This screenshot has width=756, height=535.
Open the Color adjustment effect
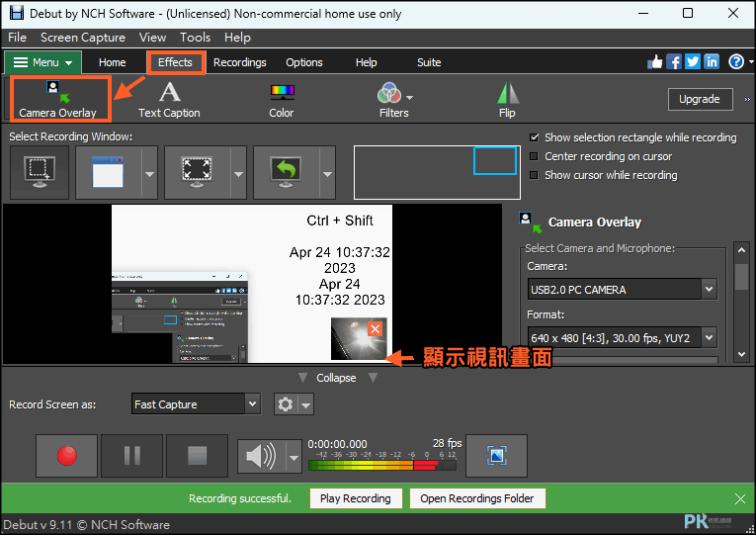click(282, 99)
